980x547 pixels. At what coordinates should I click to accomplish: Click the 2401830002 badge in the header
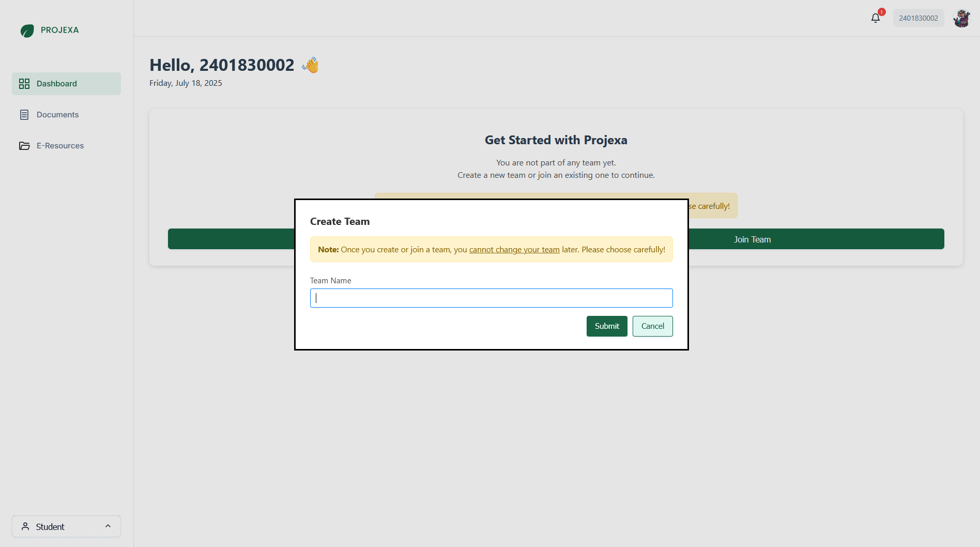point(918,18)
